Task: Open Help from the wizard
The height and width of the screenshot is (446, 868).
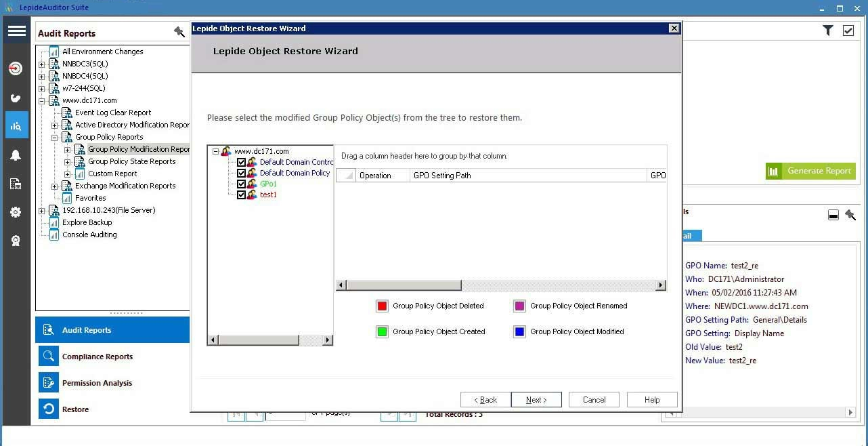Action: pyautogui.click(x=652, y=400)
